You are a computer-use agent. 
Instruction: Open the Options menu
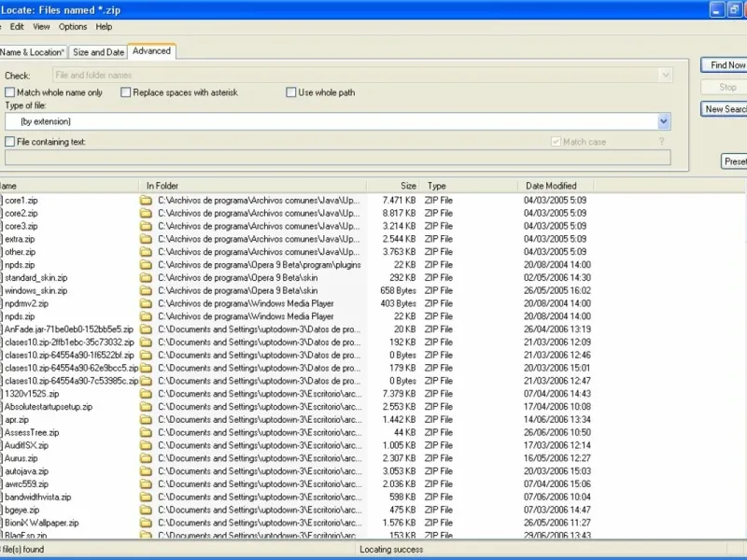73,27
